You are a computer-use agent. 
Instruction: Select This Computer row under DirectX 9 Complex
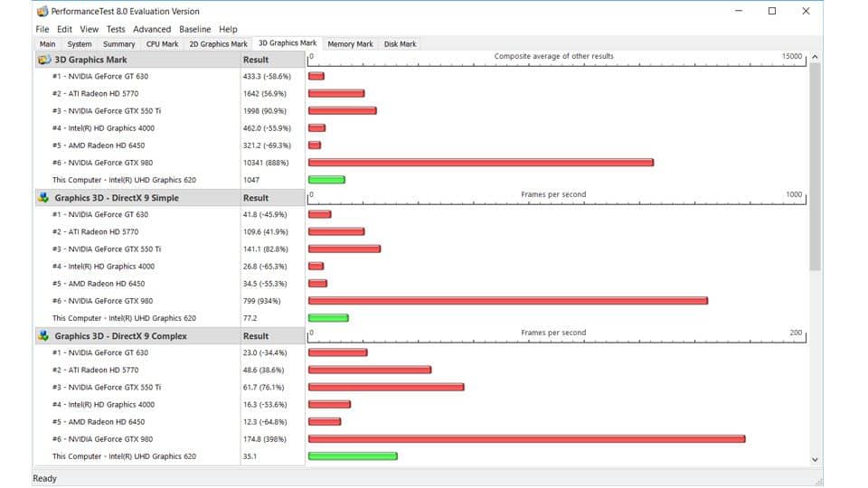[124, 456]
